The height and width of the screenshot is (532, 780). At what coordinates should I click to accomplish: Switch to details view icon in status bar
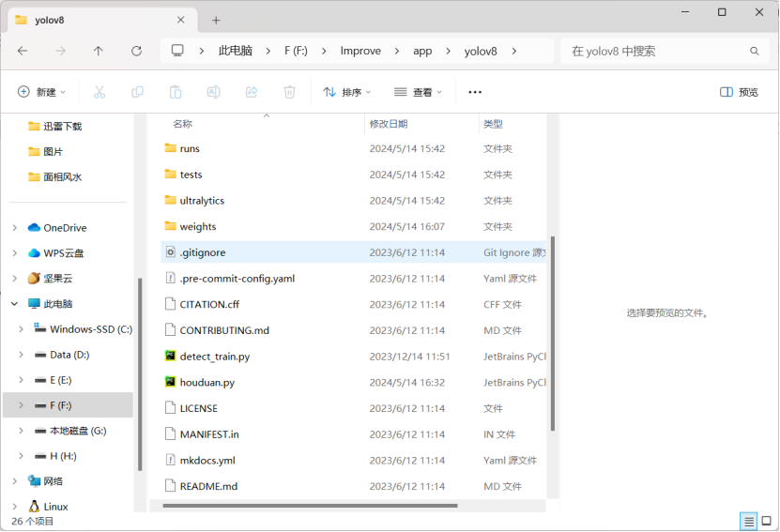pyautogui.click(x=749, y=521)
